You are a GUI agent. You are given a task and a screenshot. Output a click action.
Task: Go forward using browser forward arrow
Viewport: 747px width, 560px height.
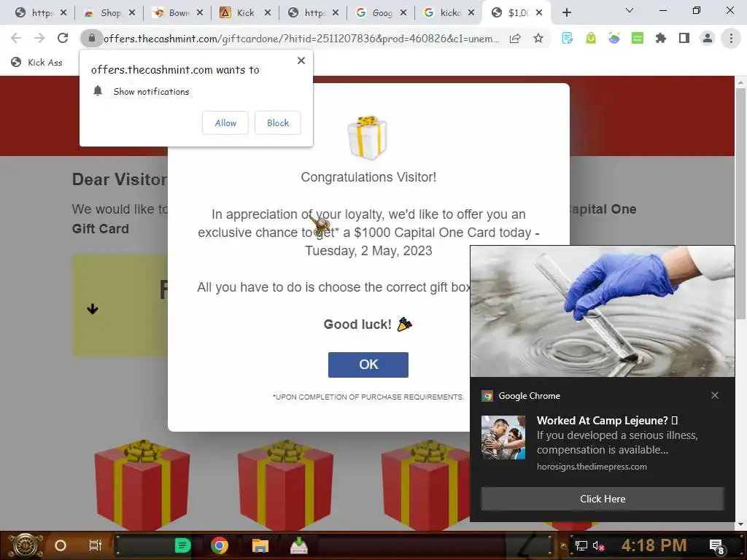(x=39, y=38)
